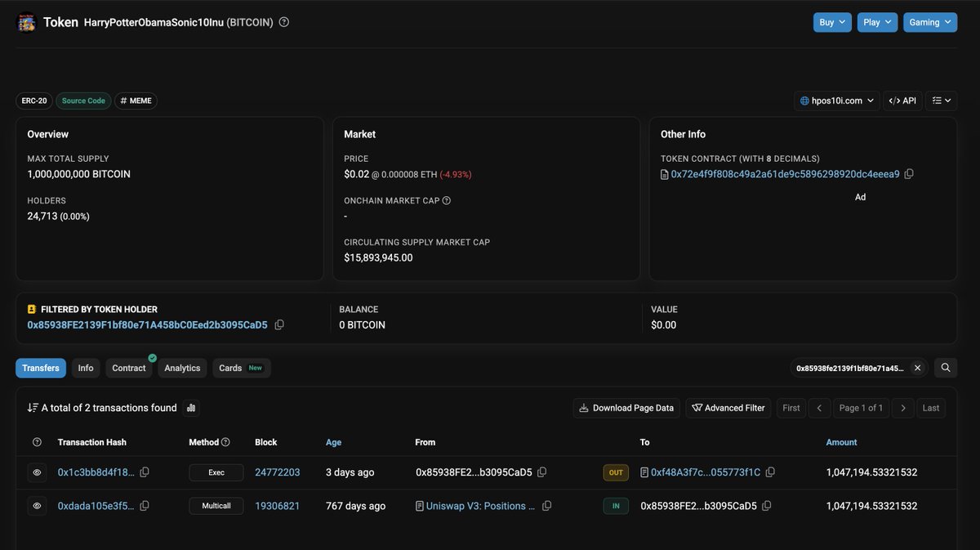Screen dimensions: 980x550
Task: Copy transaction hash 0x1c3bb8d4f18
Action: coord(145,472)
